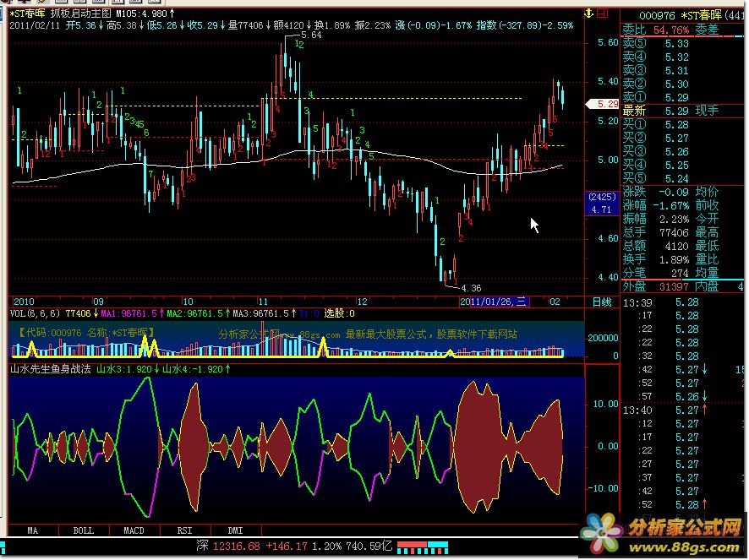Click the *ST春晖 stock name in chart header
Image resolution: width=749 pixels, height=560 pixels.
pos(27,14)
